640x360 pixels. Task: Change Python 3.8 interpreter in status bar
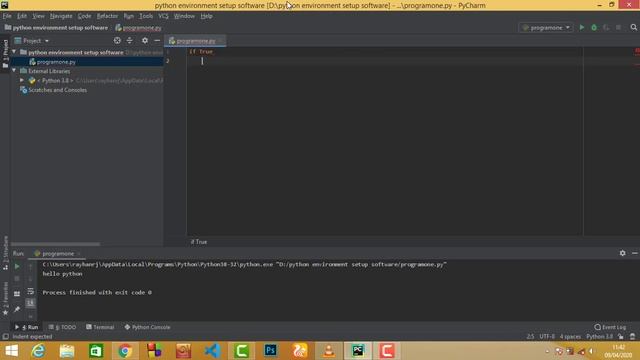[600, 337]
